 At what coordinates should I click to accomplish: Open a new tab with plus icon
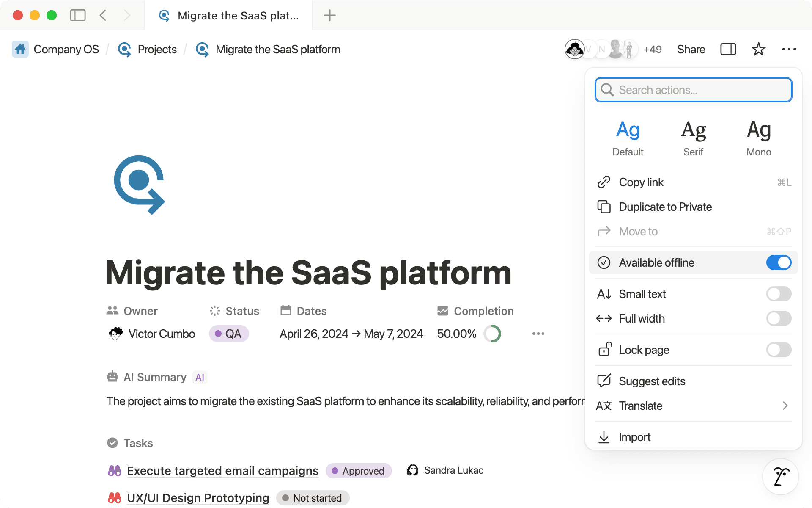329,16
